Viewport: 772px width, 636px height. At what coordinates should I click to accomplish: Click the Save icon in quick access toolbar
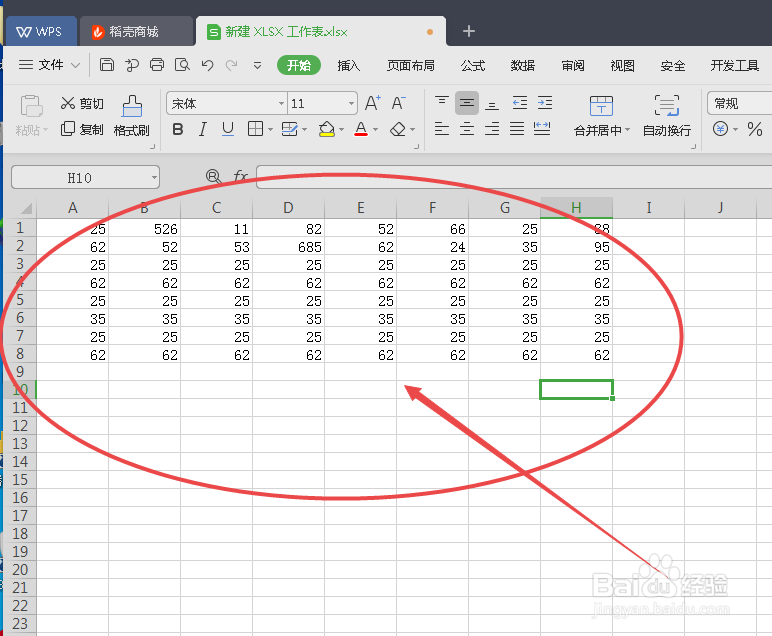point(107,65)
